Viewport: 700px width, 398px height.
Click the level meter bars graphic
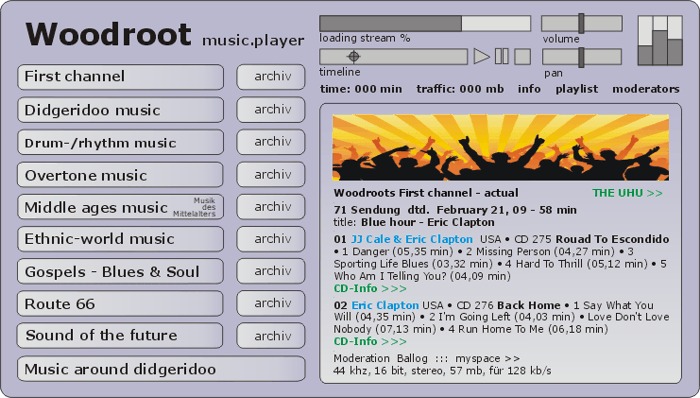click(x=660, y=41)
